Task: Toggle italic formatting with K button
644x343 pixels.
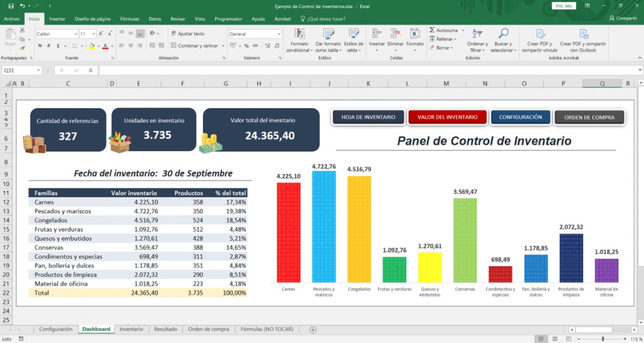Action: tap(49, 45)
